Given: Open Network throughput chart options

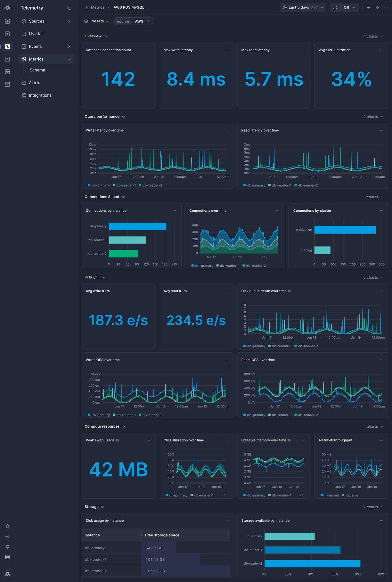Looking at the screenshot, I should click(x=381, y=440).
